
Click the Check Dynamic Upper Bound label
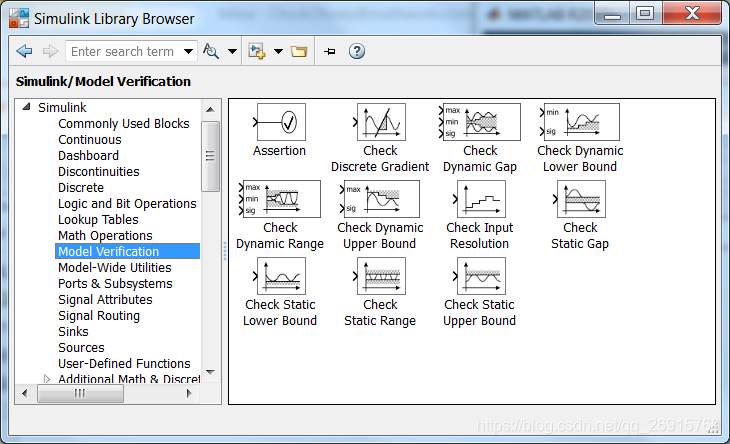[380, 235]
